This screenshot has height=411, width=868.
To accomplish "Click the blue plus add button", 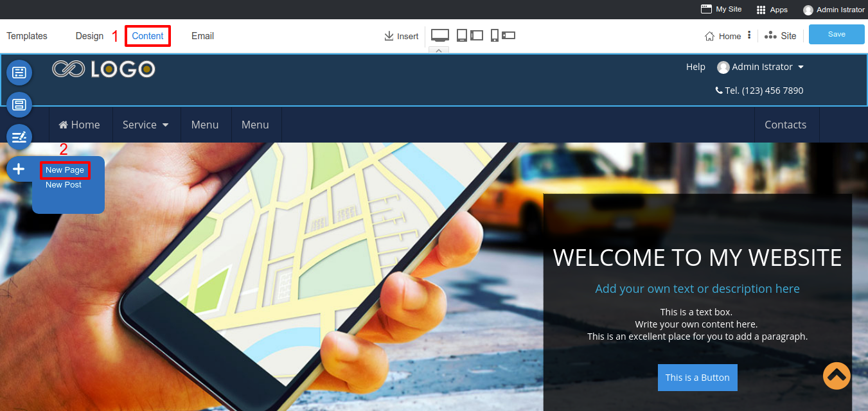I will tap(19, 169).
